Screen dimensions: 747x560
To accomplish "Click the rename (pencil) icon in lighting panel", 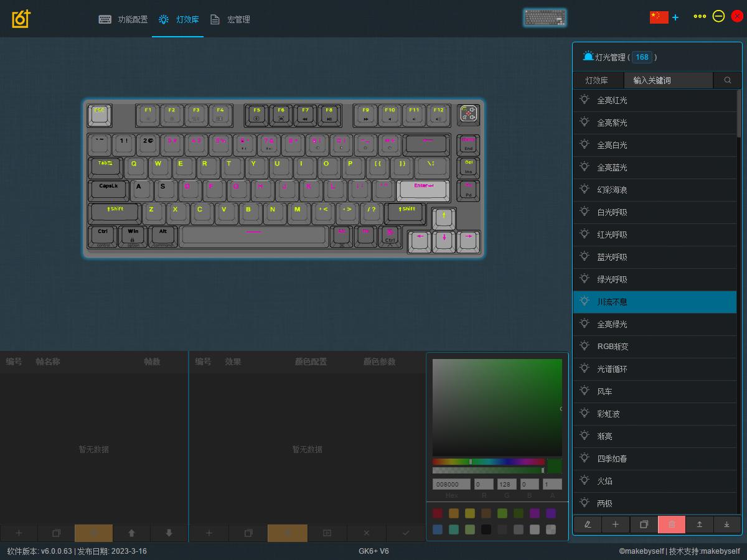I will [587, 525].
